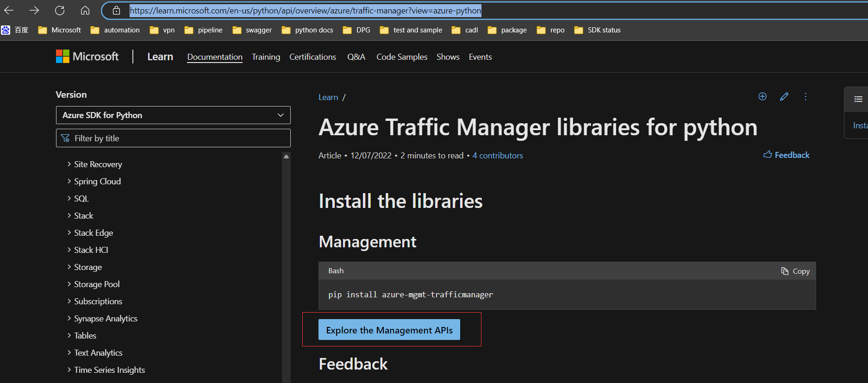Expand the Text Analytics tree item
The height and width of the screenshot is (383, 868).
[98, 353]
